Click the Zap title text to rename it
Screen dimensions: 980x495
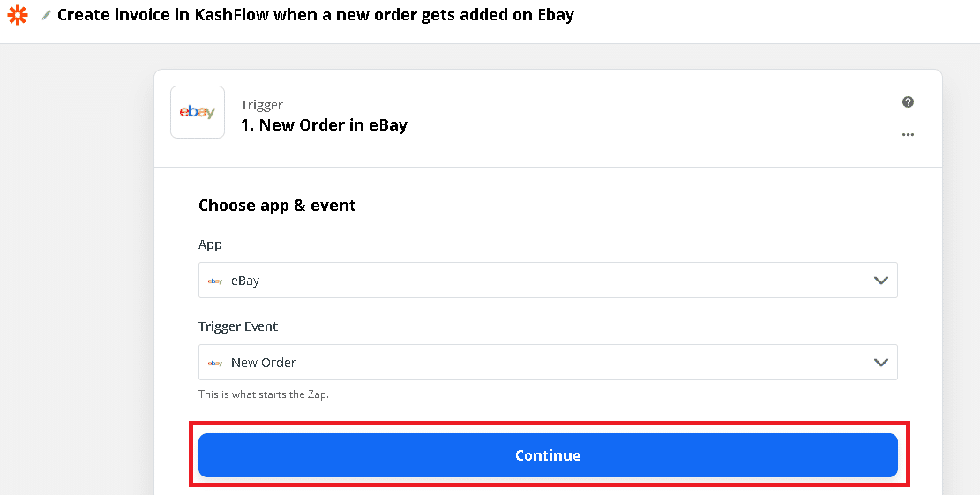tap(315, 15)
